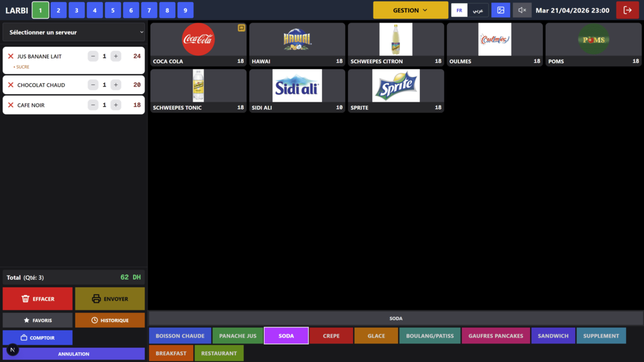Open GAUFRES PANCAKES category

(496, 336)
